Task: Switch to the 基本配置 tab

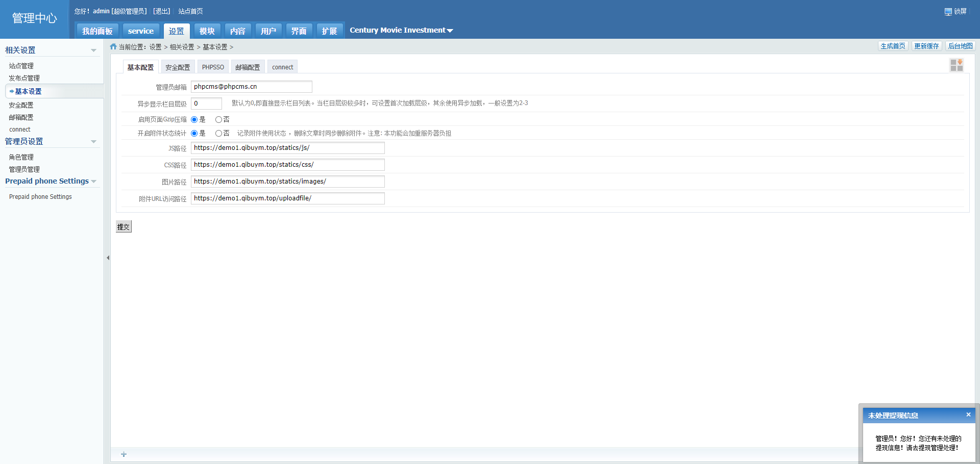Action: coord(140,67)
